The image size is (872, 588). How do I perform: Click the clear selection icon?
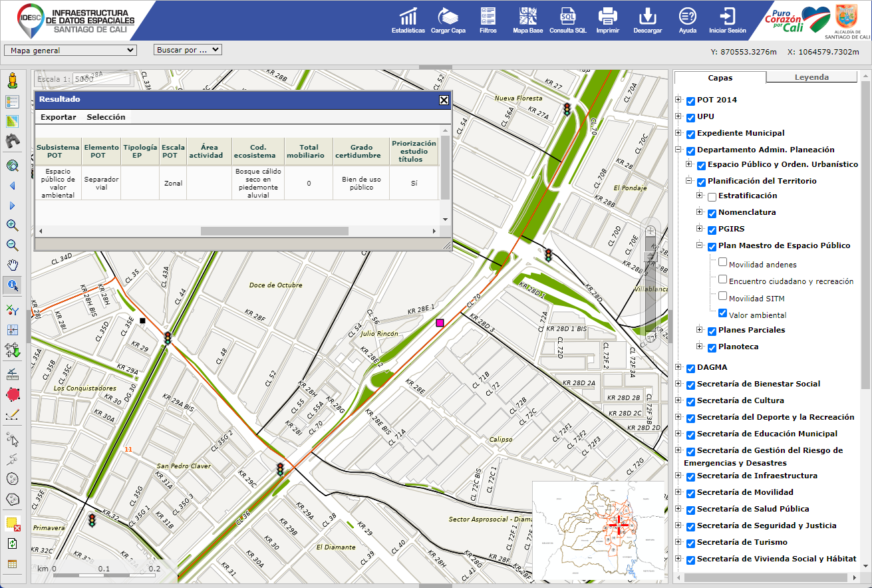coord(12,523)
